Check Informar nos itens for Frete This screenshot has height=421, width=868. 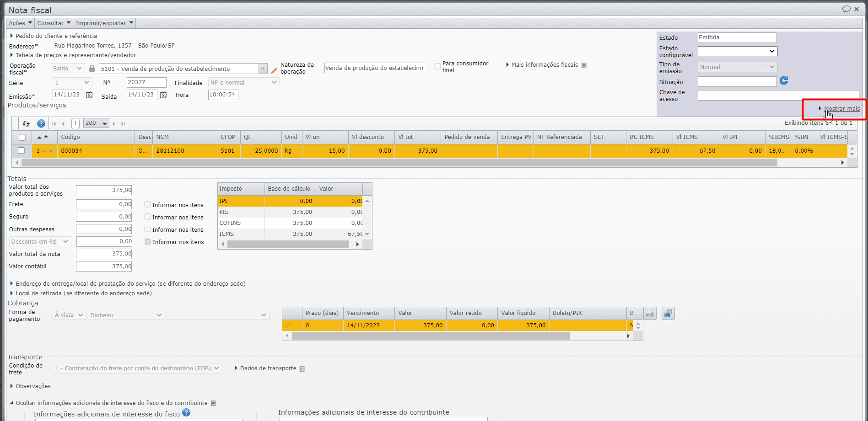tap(148, 205)
